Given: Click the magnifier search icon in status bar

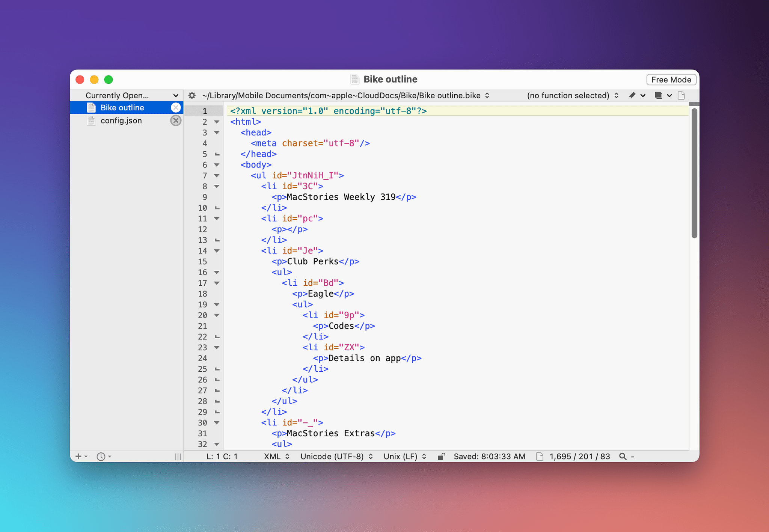Looking at the screenshot, I should click(623, 457).
